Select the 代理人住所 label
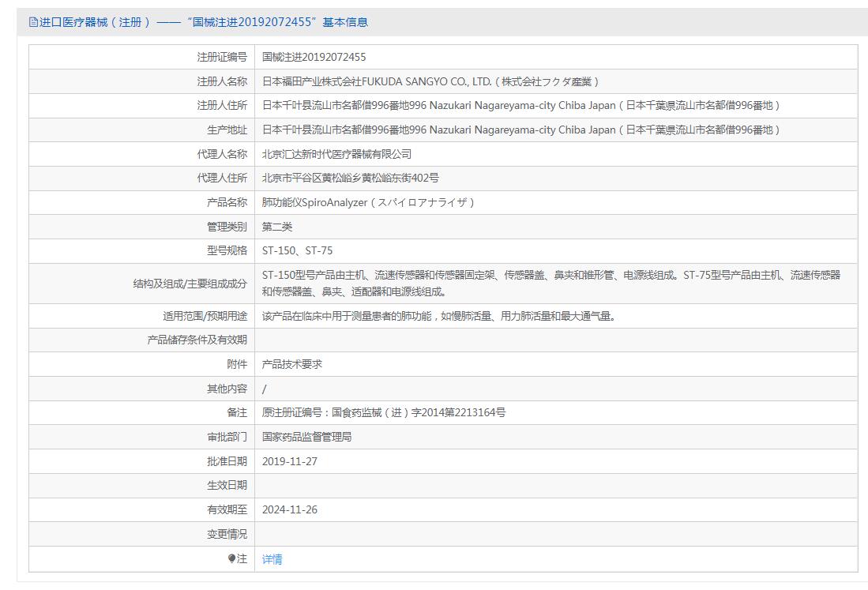The height and width of the screenshot is (590, 868). click(222, 178)
